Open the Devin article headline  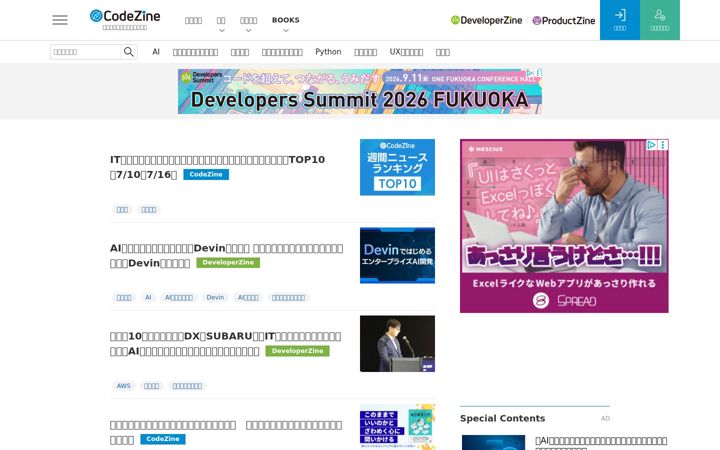226,255
